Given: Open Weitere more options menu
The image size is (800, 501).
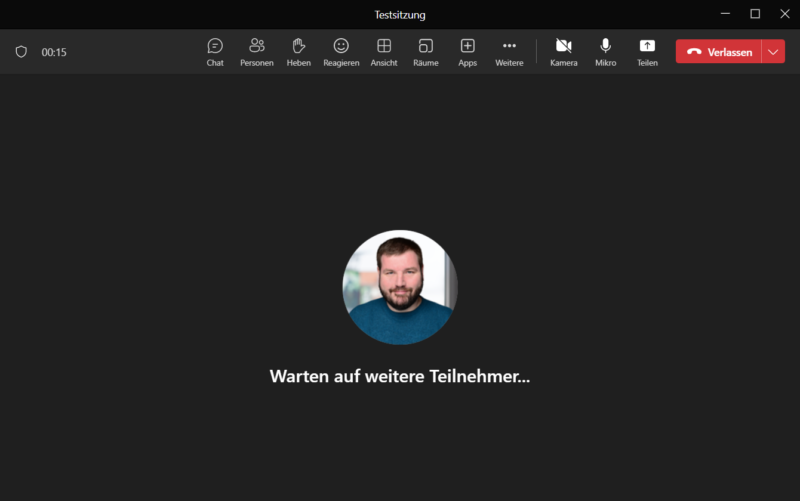Looking at the screenshot, I should tap(509, 52).
